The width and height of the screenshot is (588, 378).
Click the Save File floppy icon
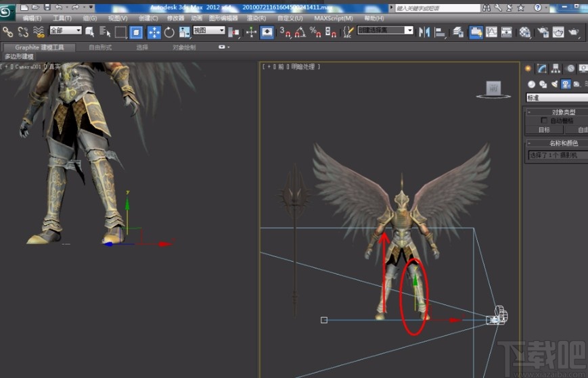[x=47, y=7]
